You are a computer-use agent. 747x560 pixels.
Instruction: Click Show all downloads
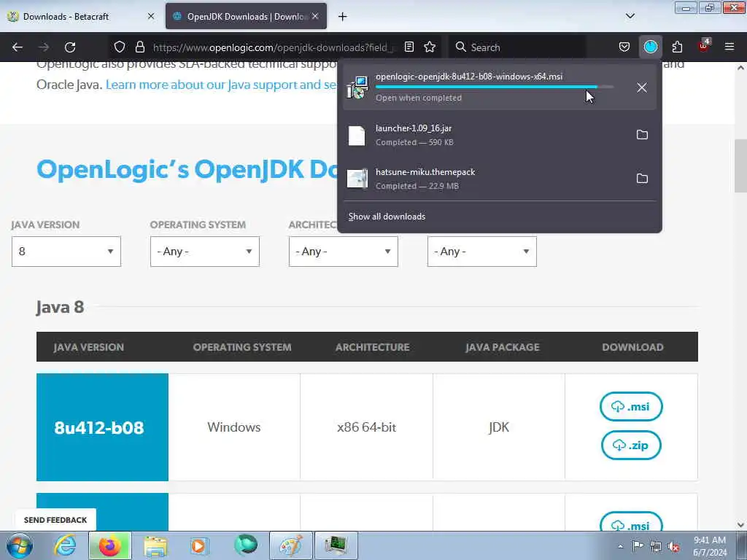[x=387, y=217]
